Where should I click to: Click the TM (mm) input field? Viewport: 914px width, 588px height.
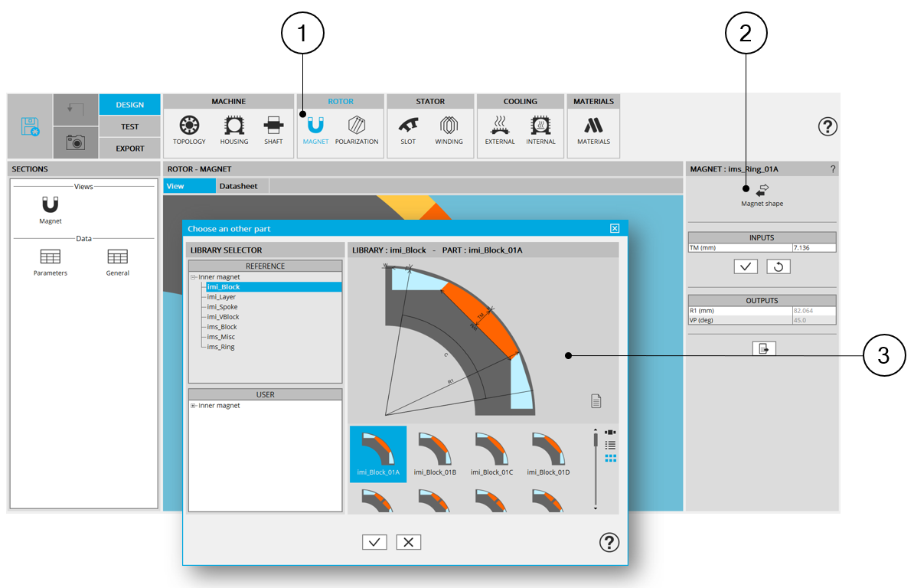(814, 247)
